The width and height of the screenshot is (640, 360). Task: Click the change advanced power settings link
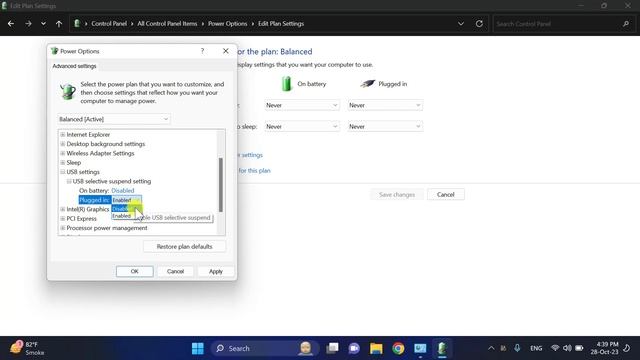pyautogui.click(x=250, y=155)
